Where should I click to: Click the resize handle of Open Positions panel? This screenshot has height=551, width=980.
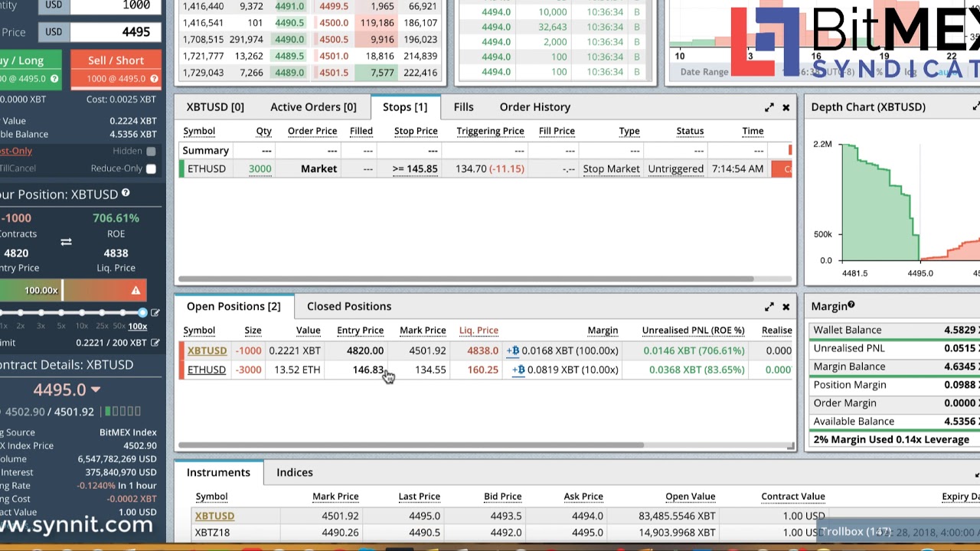(790, 445)
